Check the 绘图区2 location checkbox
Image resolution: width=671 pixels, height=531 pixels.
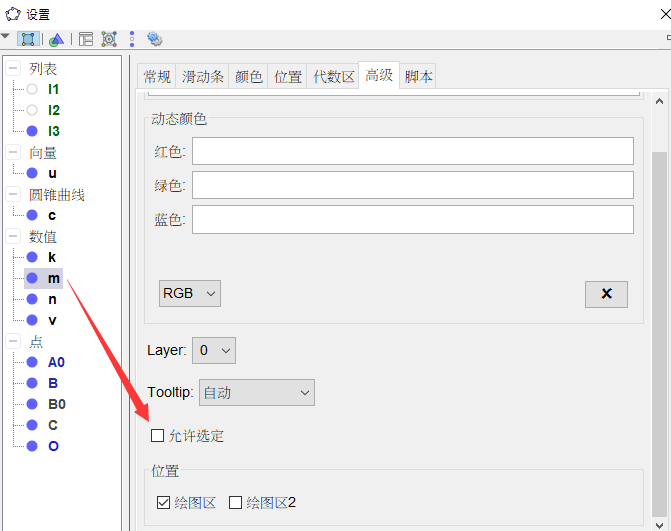click(235, 502)
